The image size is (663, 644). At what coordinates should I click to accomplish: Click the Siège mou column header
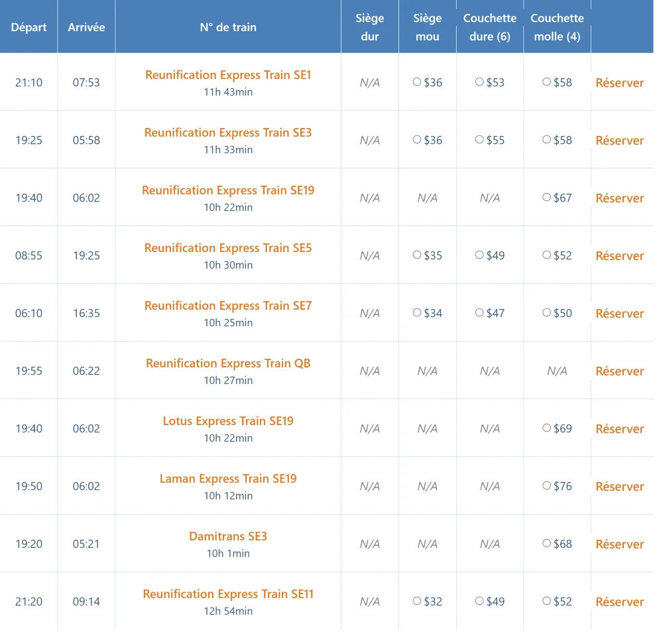427,27
